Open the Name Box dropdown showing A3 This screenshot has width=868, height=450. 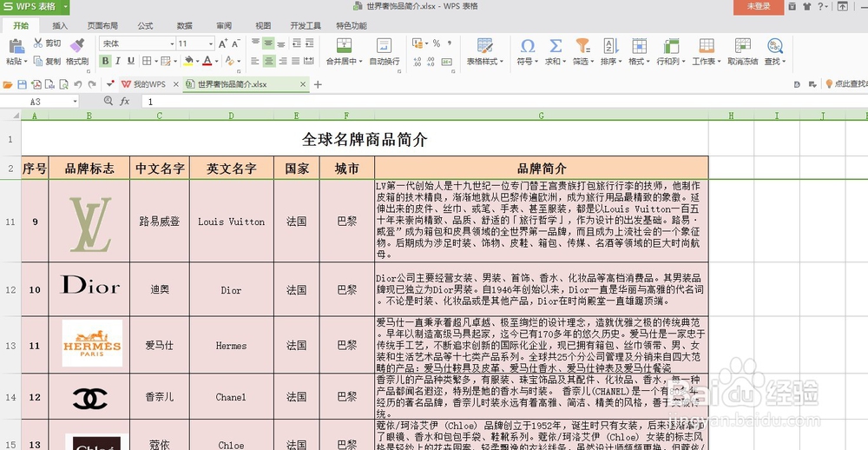[76, 102]
